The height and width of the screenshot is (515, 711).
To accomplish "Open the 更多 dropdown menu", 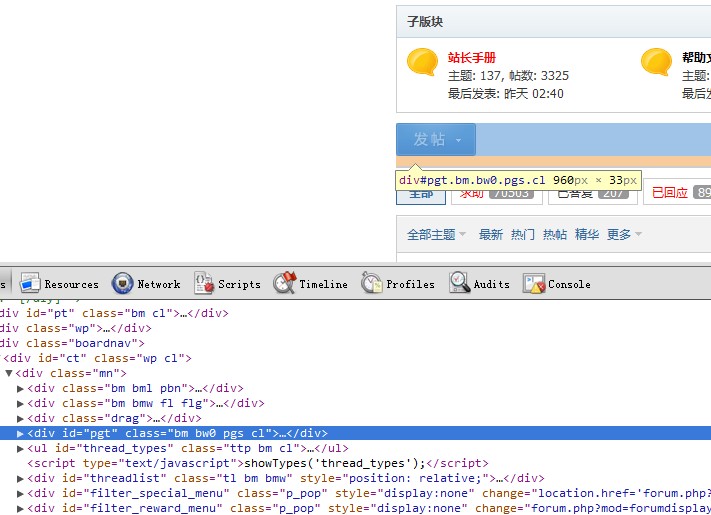I will coord(624,234).
